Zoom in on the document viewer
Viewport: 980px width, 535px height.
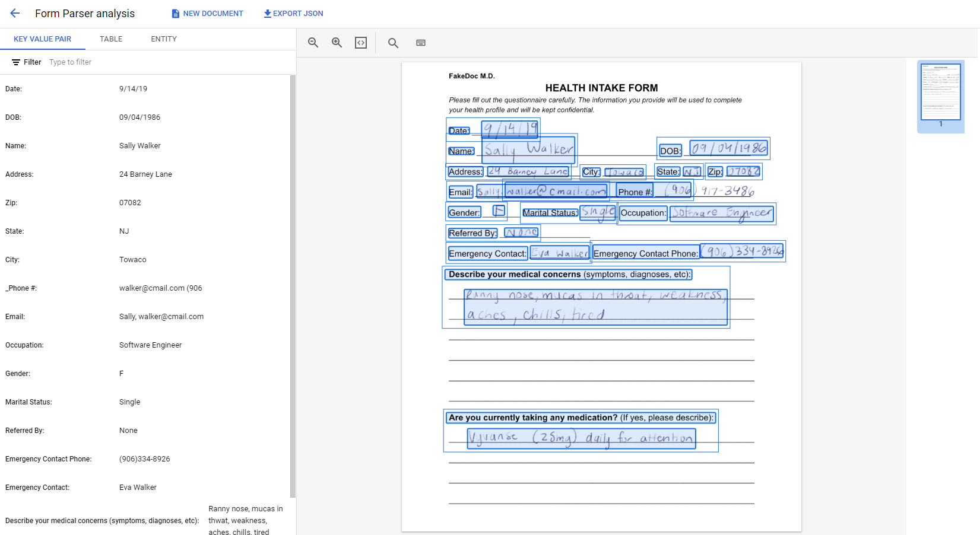[x=337, y=43]
